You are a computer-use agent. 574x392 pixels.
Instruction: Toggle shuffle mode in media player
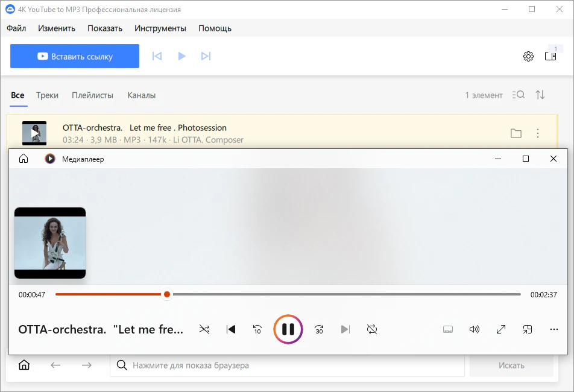[x=204, y=329]
